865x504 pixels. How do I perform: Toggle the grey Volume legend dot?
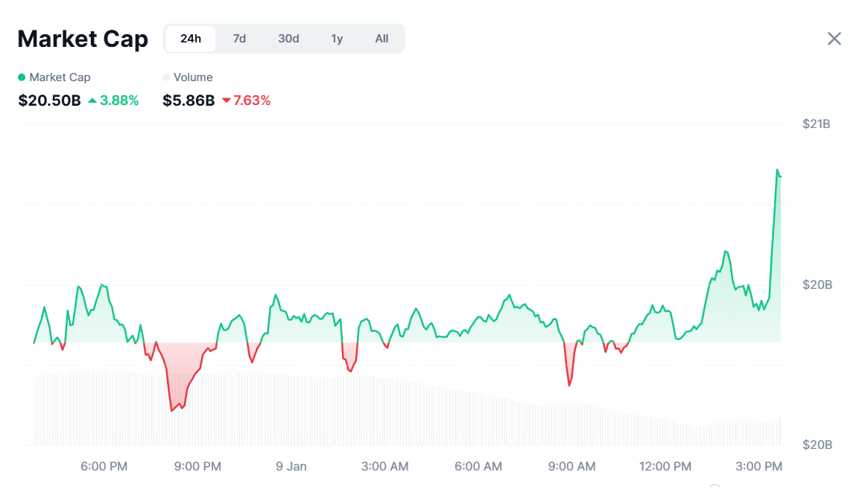(166, 77)
